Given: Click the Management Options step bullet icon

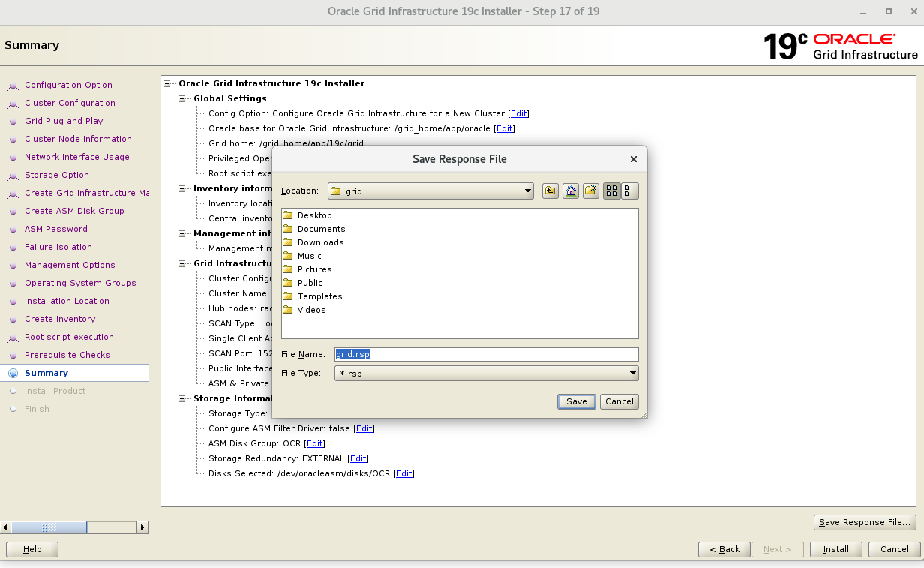Looking at the screenshot, I should click(x=13, y=266).
